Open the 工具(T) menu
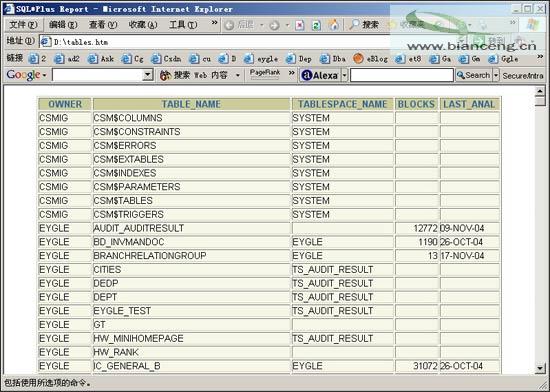The image size is (550, 392). [183, 25]
